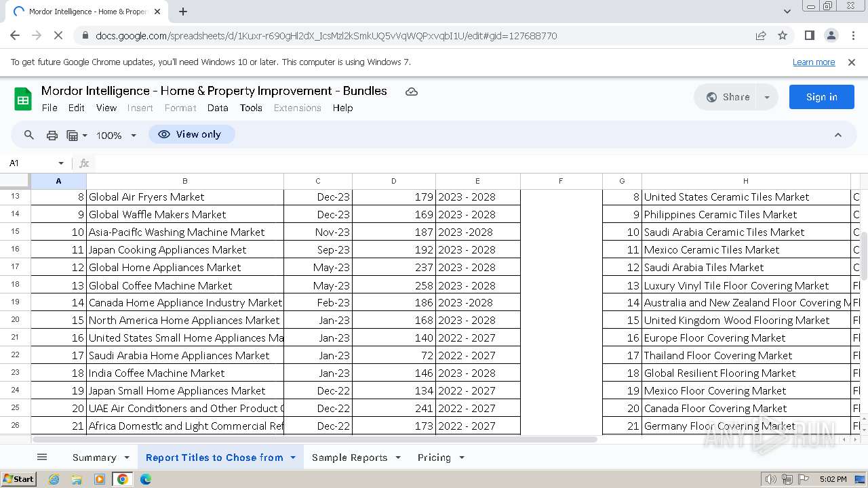Switch to the Summary sheet
Image resolution: width=868 pixels, height=488 pixels.
point(94,457)
